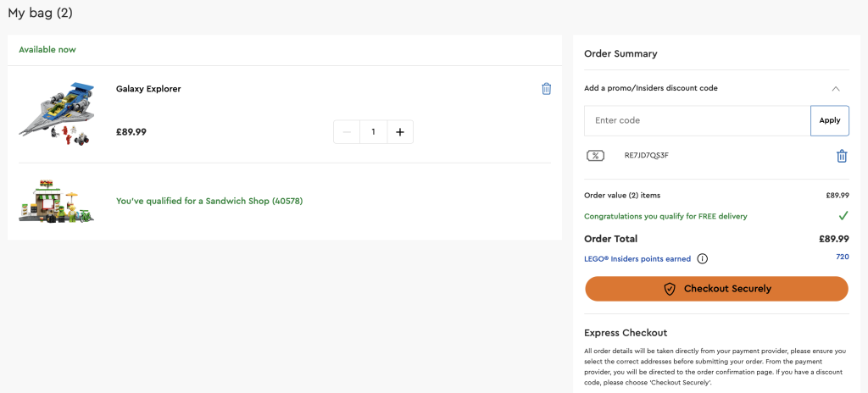Click the Express Checkout heading

(x=626, y=333)
